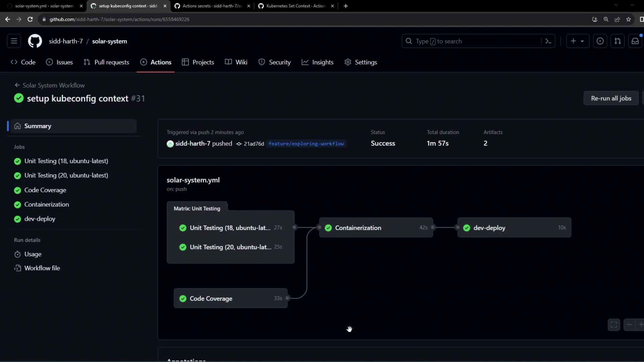
Task: Open the hamburger navigation menu
Action: pyautogui.click(x=14, y=41)
